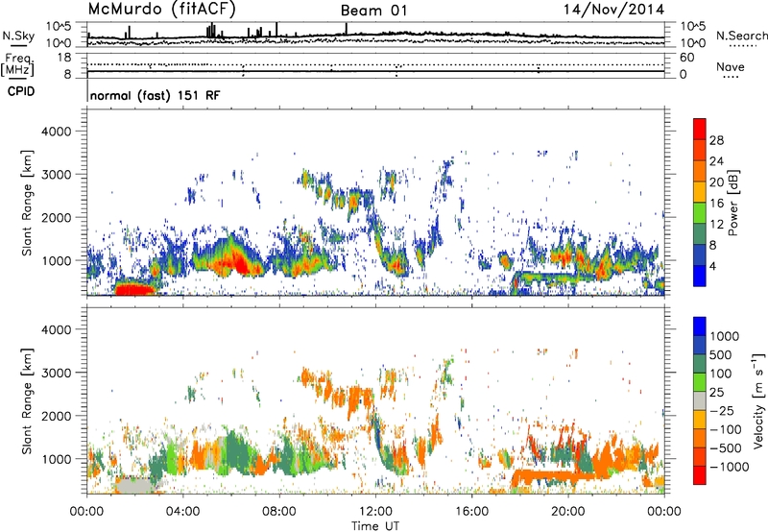Click the dark green 100–500 Velocity colorbar segment
Image resolution: width=768 pixels, height=532 pixels.
pyautogui.click(x=700, y=364)
